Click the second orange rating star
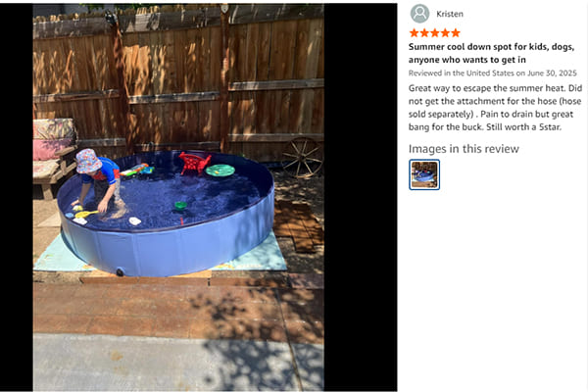Viewport: 588px width, 392px height. pyautogui.click(x=424, y=33)
